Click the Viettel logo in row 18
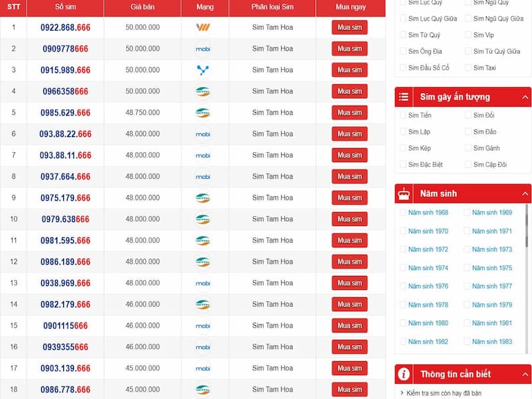 pyautogui.click(x=203, y=390)
